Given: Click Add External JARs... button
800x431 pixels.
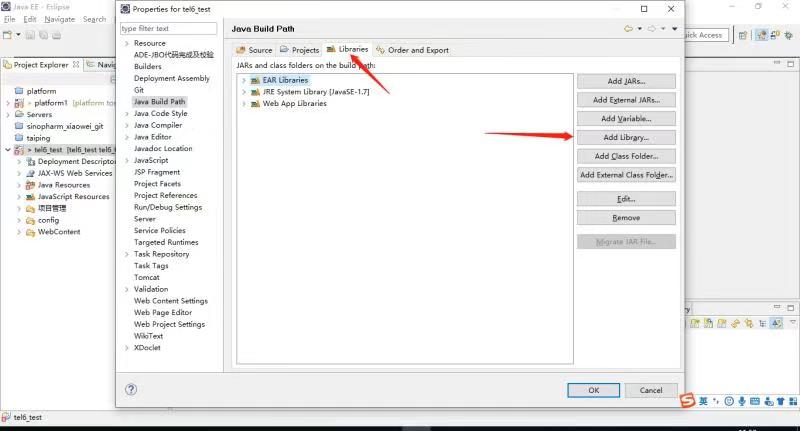Looking at the screenshot, I should [x=626, y=100].
